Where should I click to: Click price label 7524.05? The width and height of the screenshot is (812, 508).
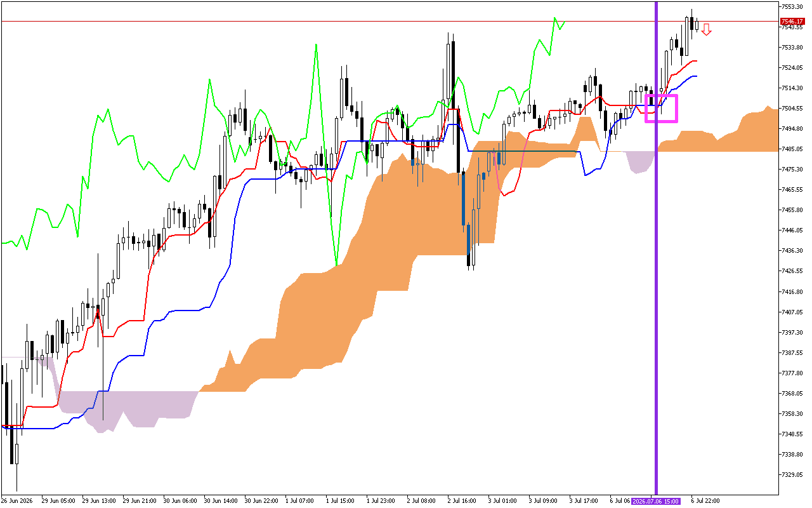793,67
